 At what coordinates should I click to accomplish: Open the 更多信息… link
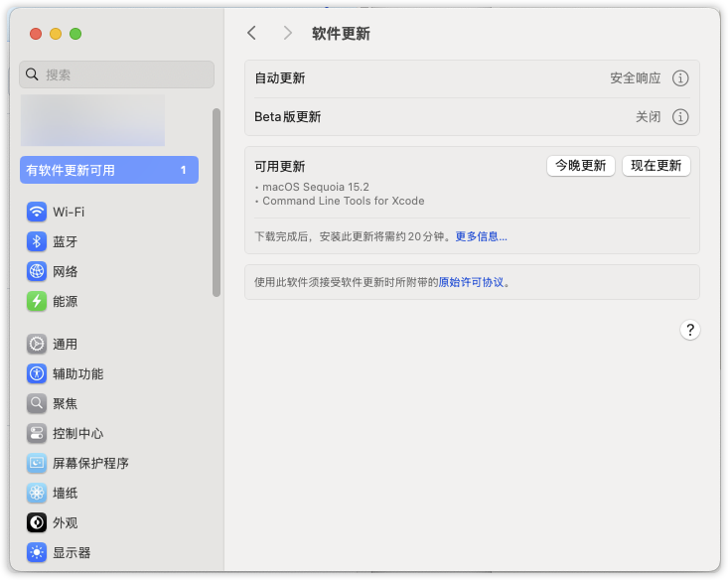(481, 236)
